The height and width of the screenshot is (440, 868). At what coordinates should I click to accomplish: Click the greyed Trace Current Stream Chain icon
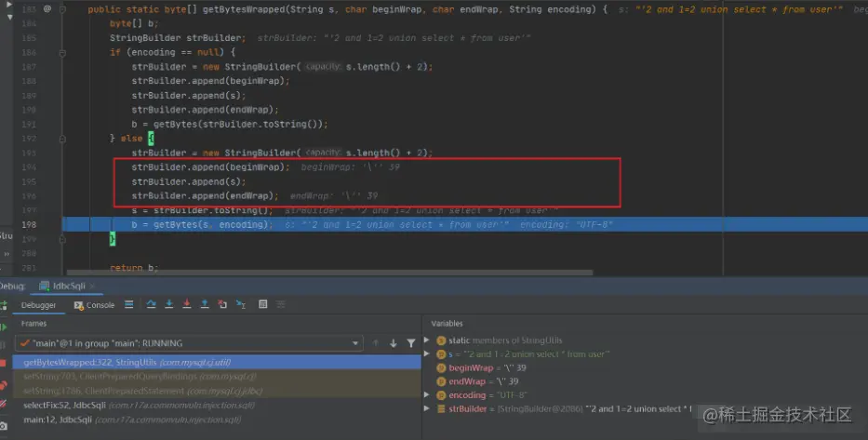281,304
